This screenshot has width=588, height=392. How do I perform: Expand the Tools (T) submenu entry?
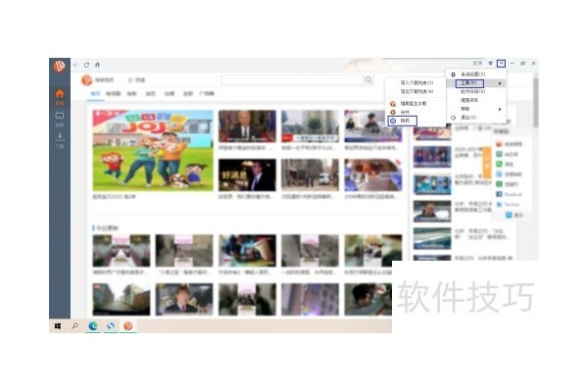tap(476, 83)
